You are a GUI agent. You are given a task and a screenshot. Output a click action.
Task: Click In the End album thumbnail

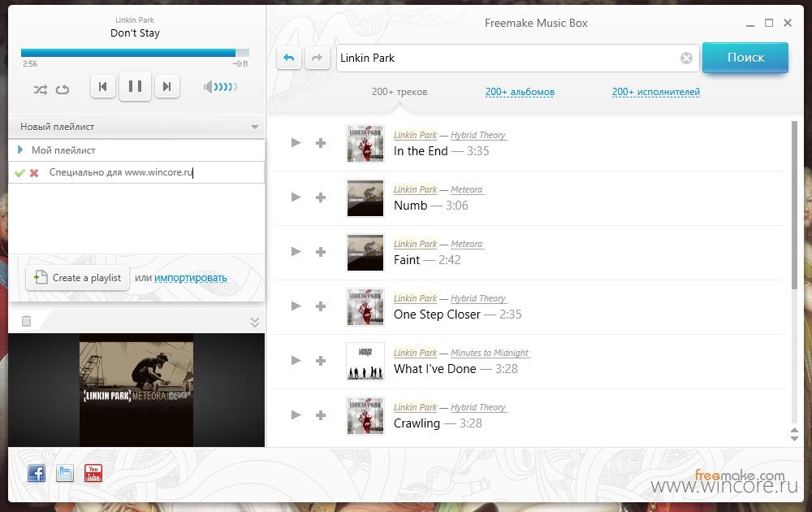(365, 144)
